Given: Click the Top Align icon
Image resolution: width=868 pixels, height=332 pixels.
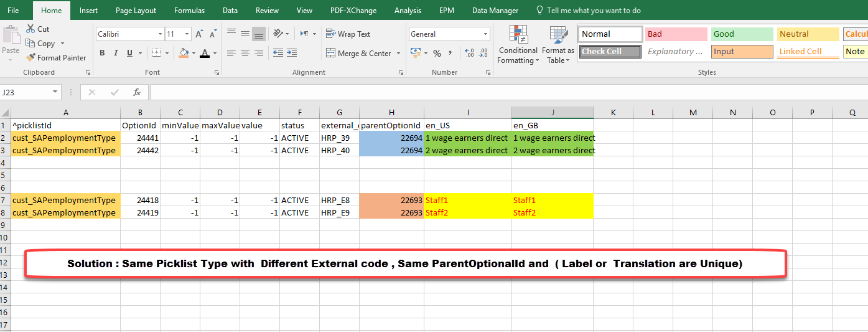Looking at the screenshot, I should pos(231,34).
